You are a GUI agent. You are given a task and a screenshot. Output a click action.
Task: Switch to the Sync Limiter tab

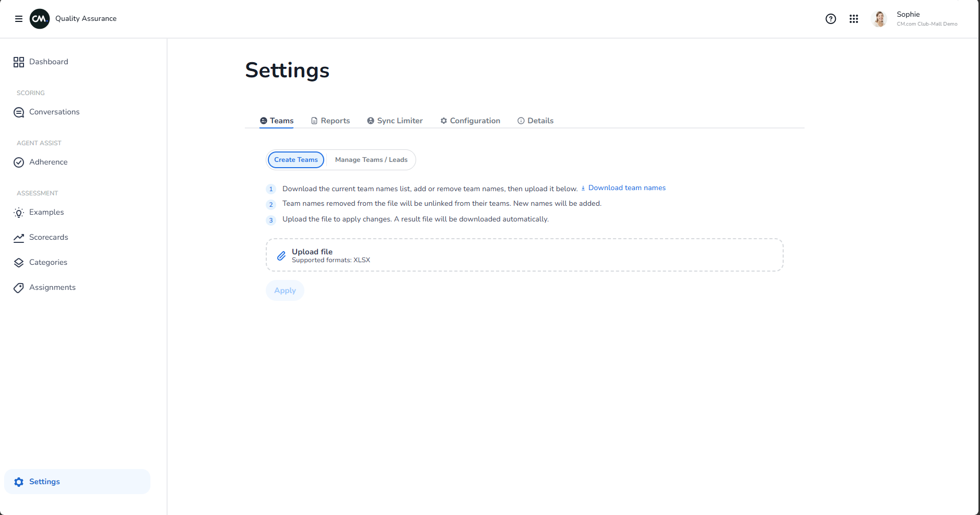click(395, 121)
